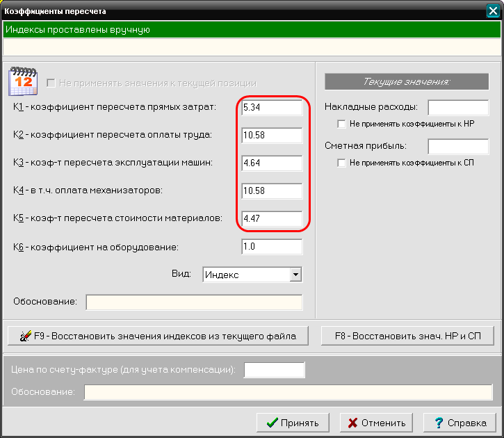Viewport: 504px width, 438px height.
Task: Click the K1 field with value 5.34
Action: pyautogui.click(x=272, y=107)
